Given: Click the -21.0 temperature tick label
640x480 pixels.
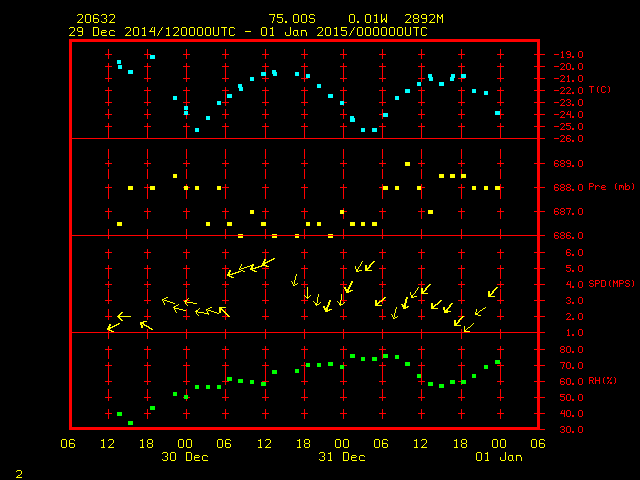Looking at the screenshot, I should (x=569, y=79).
